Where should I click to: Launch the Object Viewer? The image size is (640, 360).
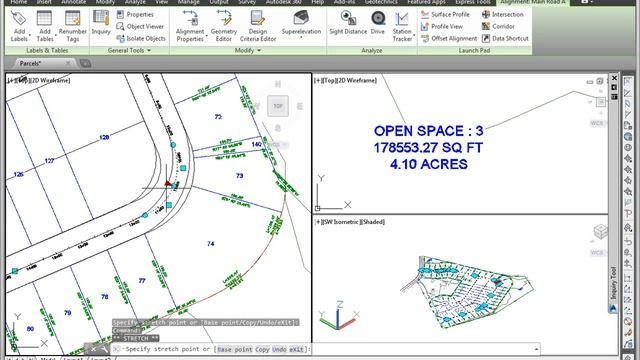(140, 26)
